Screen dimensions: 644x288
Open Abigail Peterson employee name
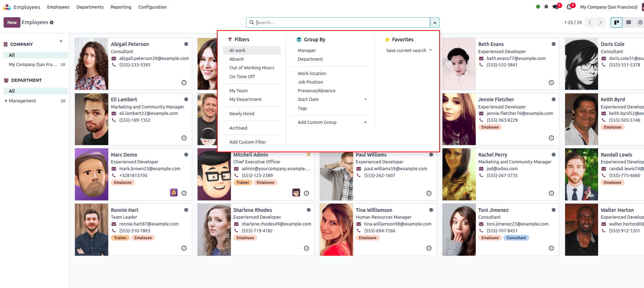tap(130, 44)
